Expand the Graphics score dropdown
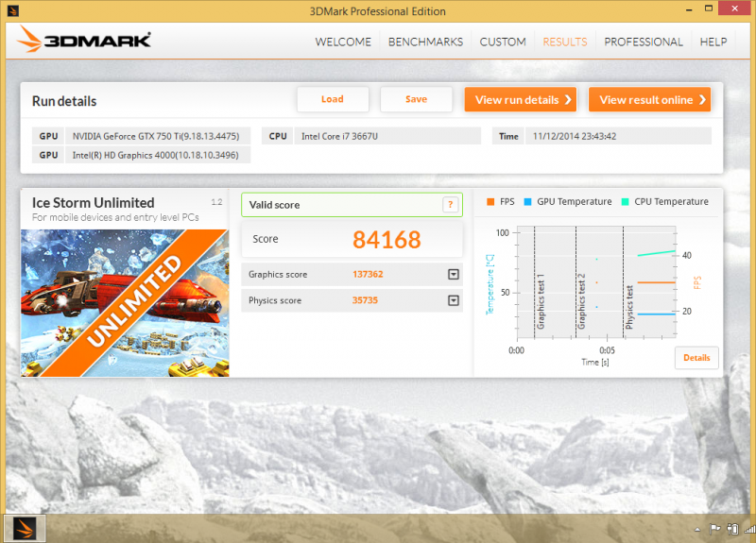This screenshot has height=543, width=756. click(454, 274)
